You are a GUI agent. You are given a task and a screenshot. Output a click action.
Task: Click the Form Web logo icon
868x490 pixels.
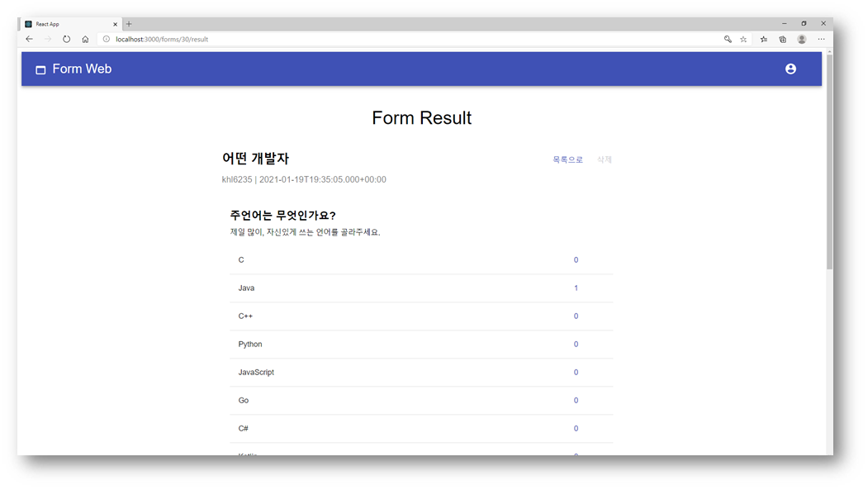(40, 69)
